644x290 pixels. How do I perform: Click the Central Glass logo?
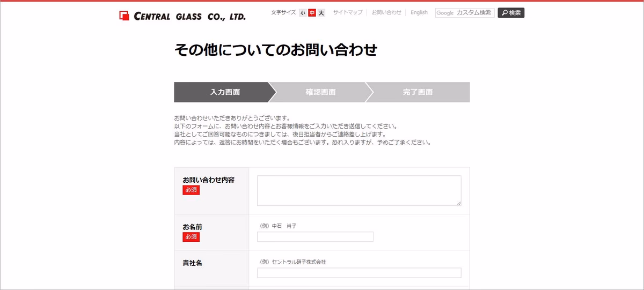(x=182, y=16)
